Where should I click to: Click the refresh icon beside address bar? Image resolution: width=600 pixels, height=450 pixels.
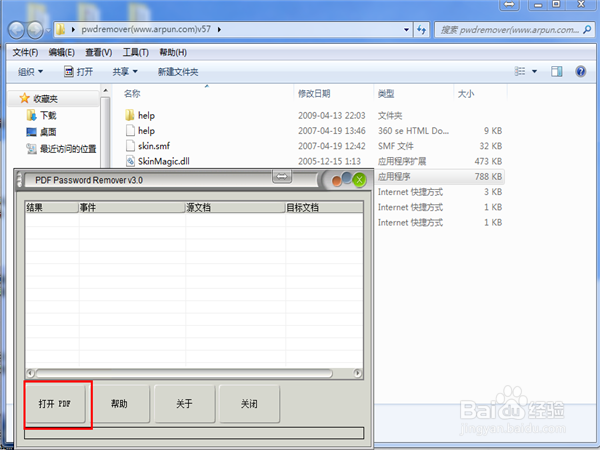(x=422, y=29)
